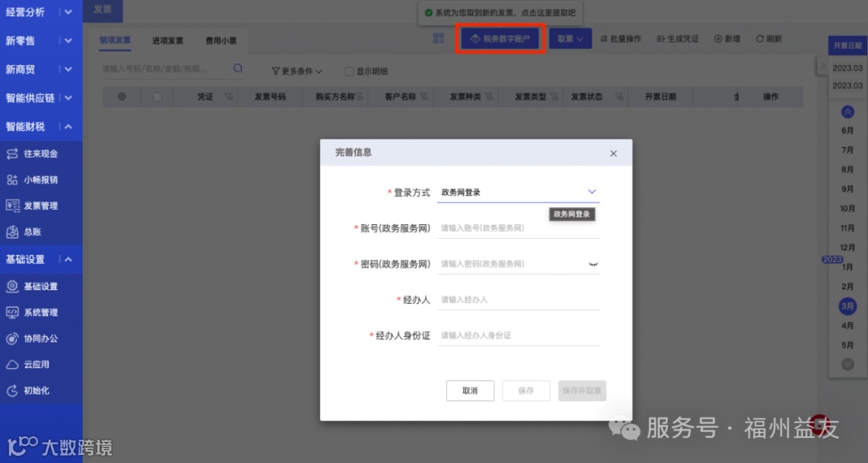Image resolution: width=868 pixels, height=463 pixels.
Task: Switch to the 销项发票 tab
Action: (115, 40)
